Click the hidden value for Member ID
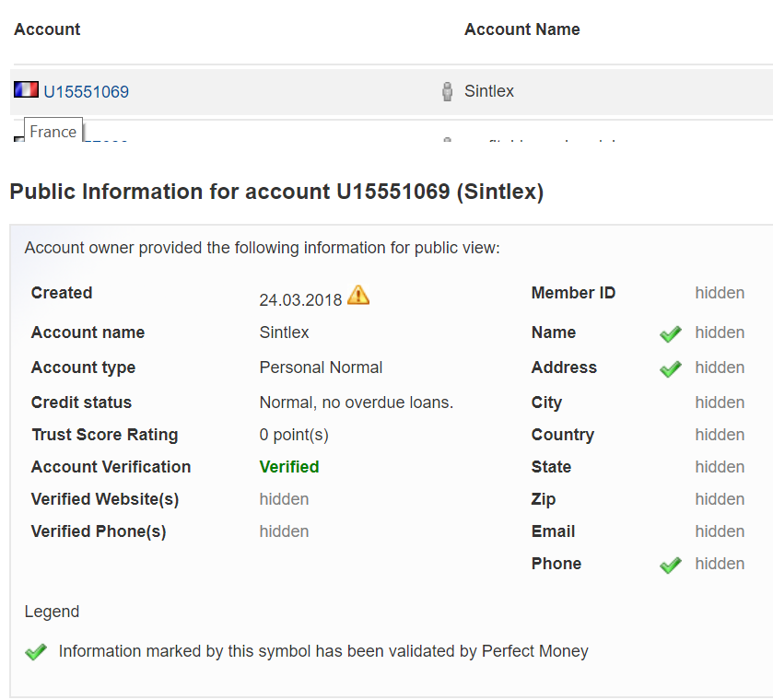773x700 pixels. click(720, 293)
